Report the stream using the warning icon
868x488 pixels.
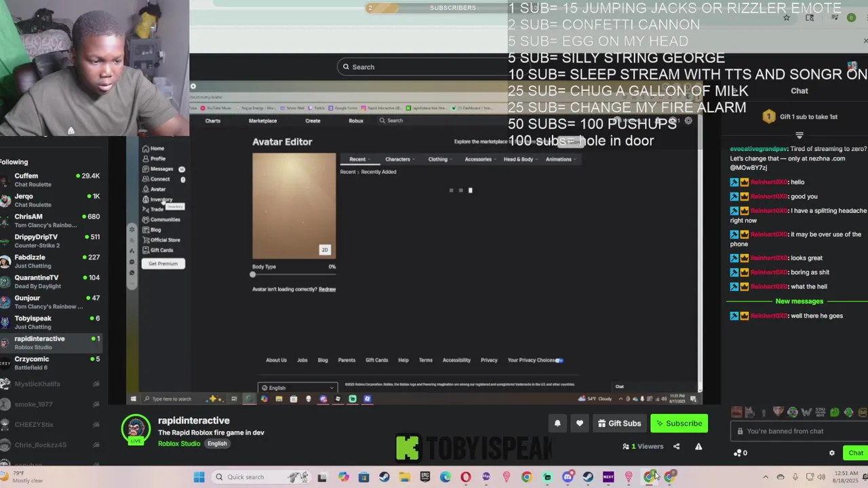click(698, 447)
